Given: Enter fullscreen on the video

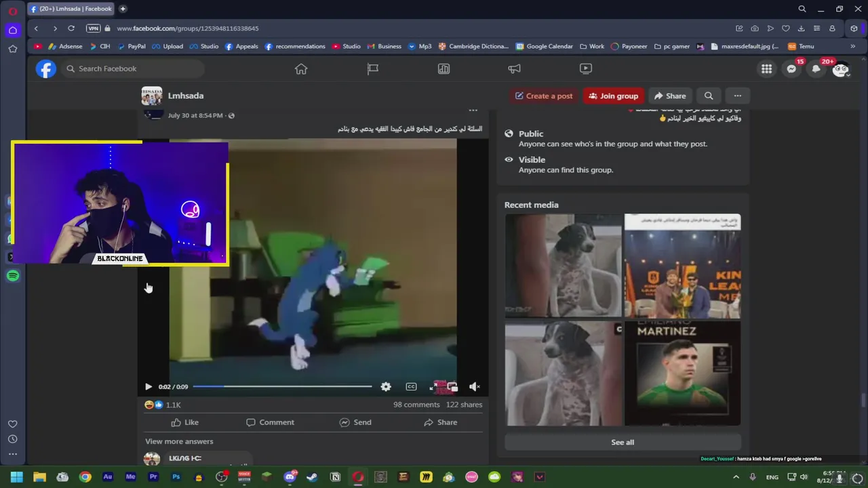Looking at the screenshot, I should 433,386.
